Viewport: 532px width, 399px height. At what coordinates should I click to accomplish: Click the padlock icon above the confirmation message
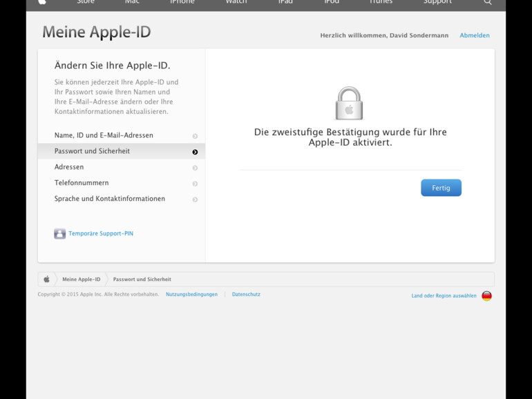[x=349, y=103]
